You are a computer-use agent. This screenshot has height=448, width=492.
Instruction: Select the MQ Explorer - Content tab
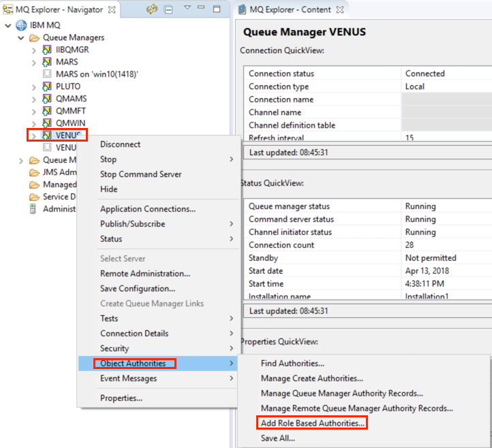point(290,10)
